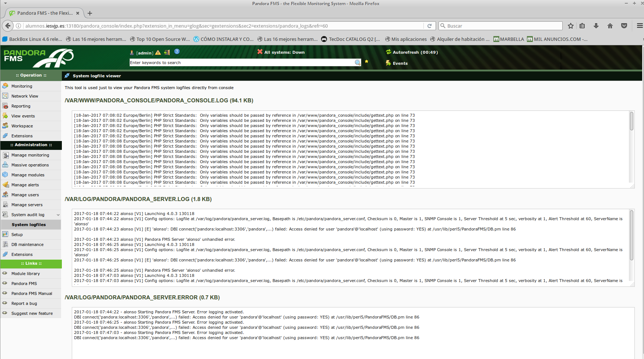Viewport: 644px width, 359px height.
Task: Click the pandora_console.log vertical scrollbar
Action: pos(631,147)
